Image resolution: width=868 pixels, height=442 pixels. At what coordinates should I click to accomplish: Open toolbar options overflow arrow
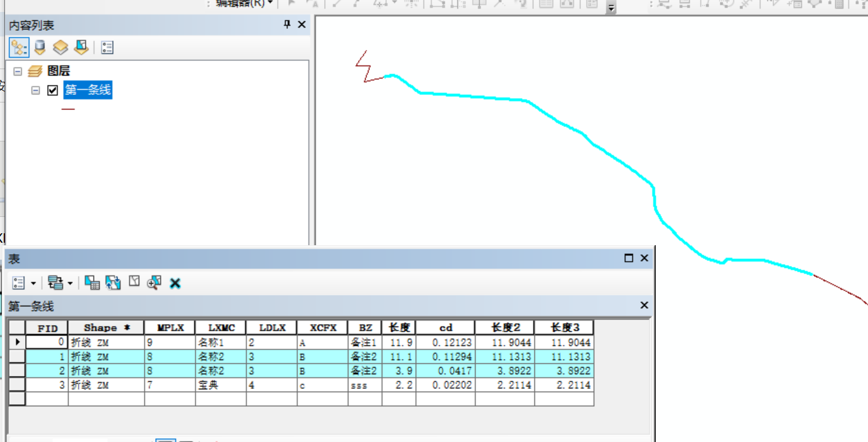point(611,8)
